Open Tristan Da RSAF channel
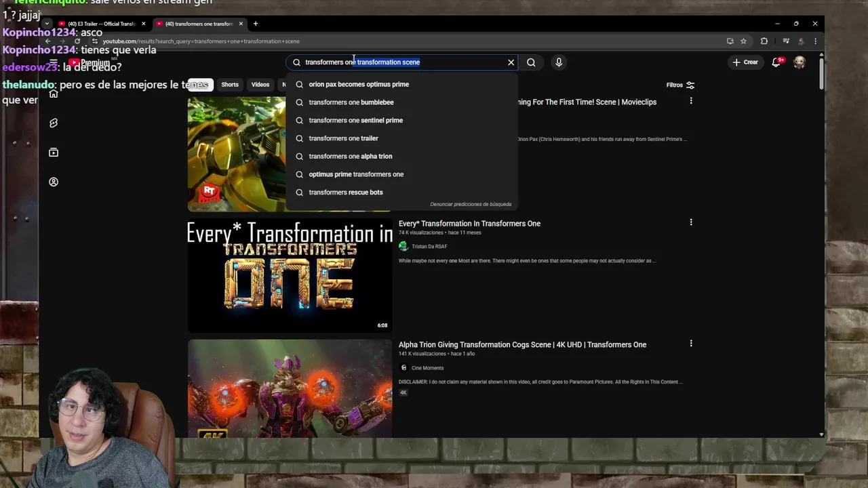This screenshot has height=488, width=868. [x=429, y=247]
